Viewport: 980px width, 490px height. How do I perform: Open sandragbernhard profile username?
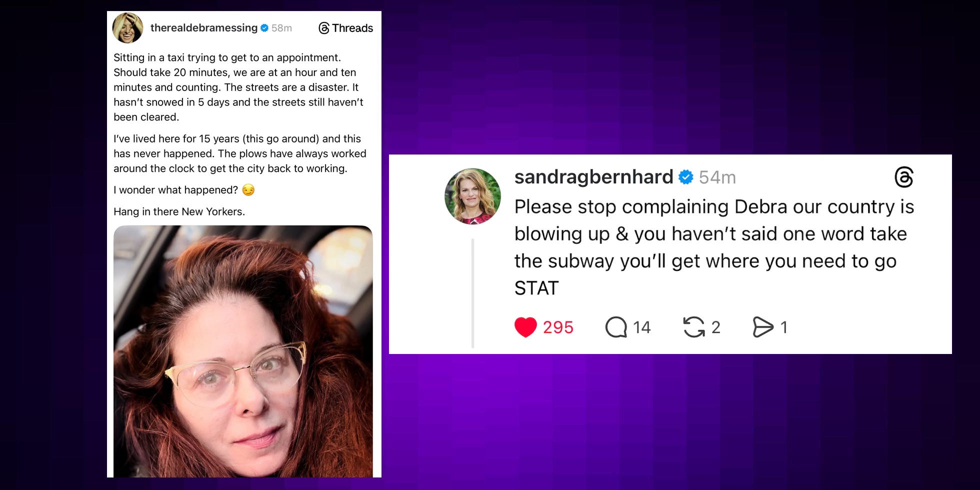[593, 177]
